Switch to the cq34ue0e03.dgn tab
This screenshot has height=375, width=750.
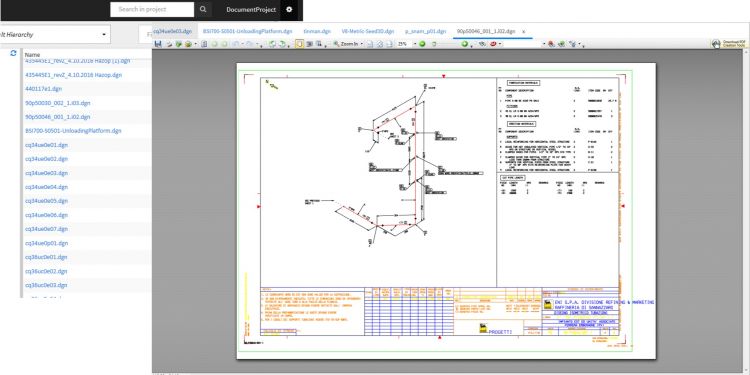pos(172,31)
